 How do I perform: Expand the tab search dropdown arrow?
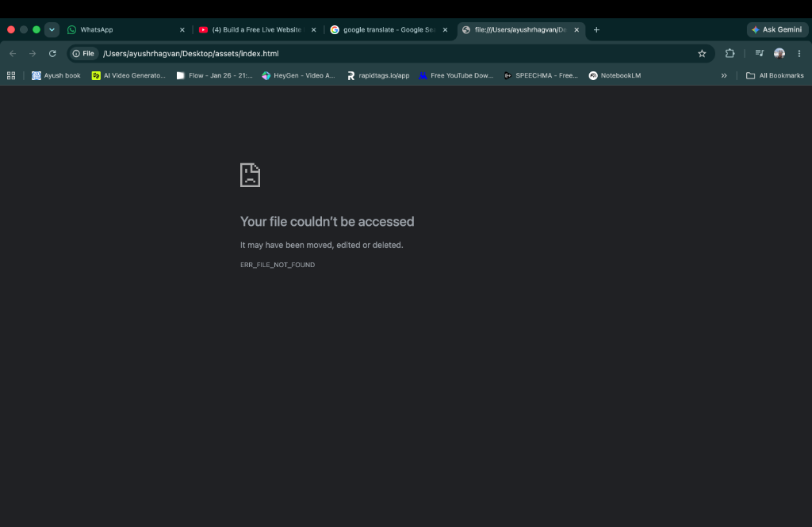[52, 30]
